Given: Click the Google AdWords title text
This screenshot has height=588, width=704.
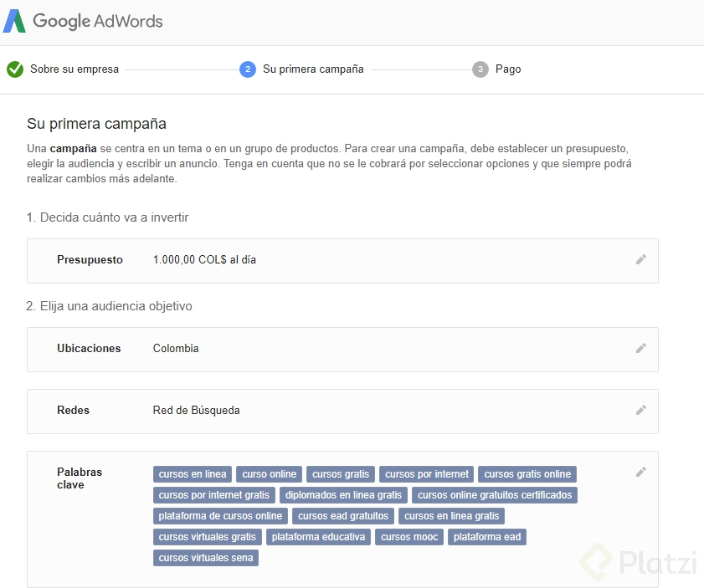Looking at the screenshot, I should pos(98,21).
